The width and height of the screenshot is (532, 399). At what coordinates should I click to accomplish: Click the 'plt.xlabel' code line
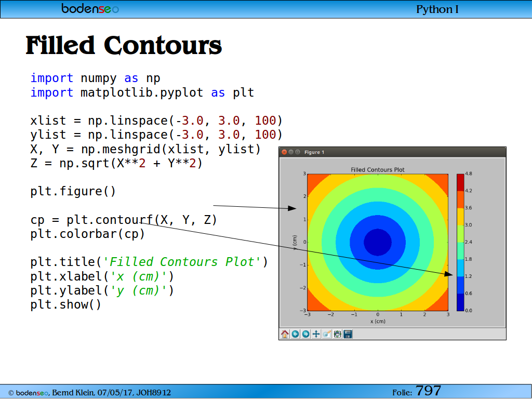click(102, 277)
